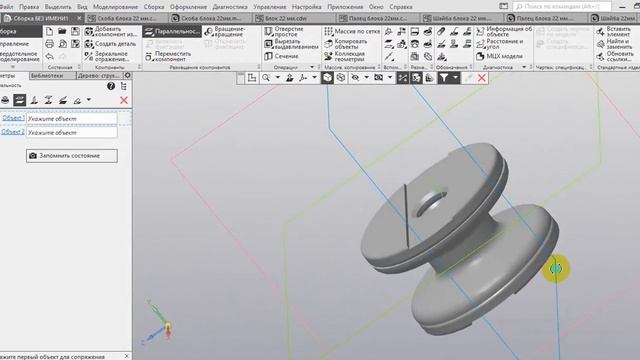Open the Сборка menu

(x=154, y=7)
